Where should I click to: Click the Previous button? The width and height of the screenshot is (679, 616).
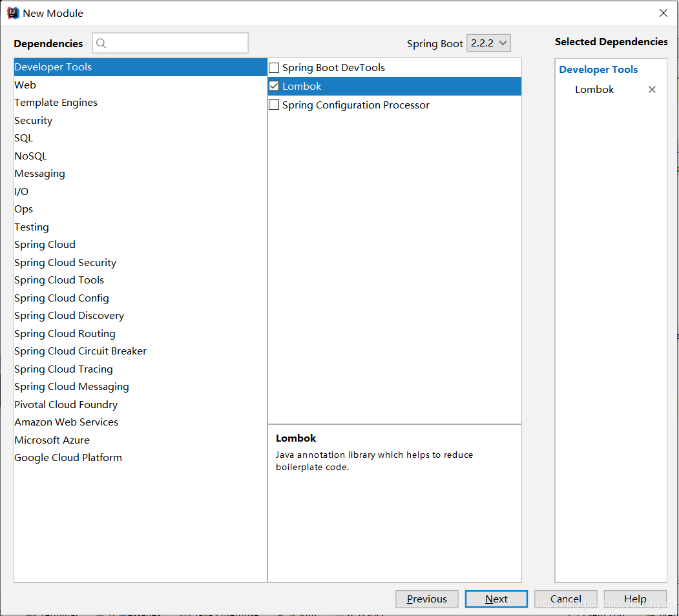[426, 599]
